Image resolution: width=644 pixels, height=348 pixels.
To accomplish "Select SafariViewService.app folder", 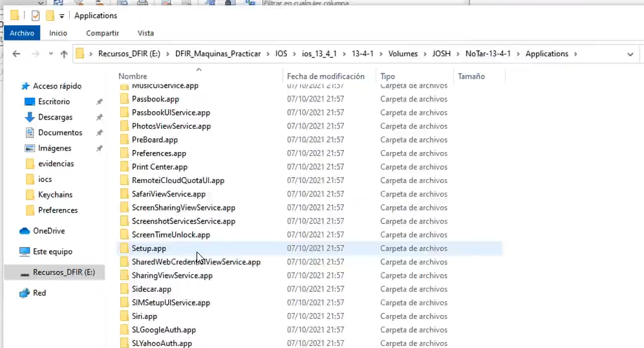I will tap(168, 194).
